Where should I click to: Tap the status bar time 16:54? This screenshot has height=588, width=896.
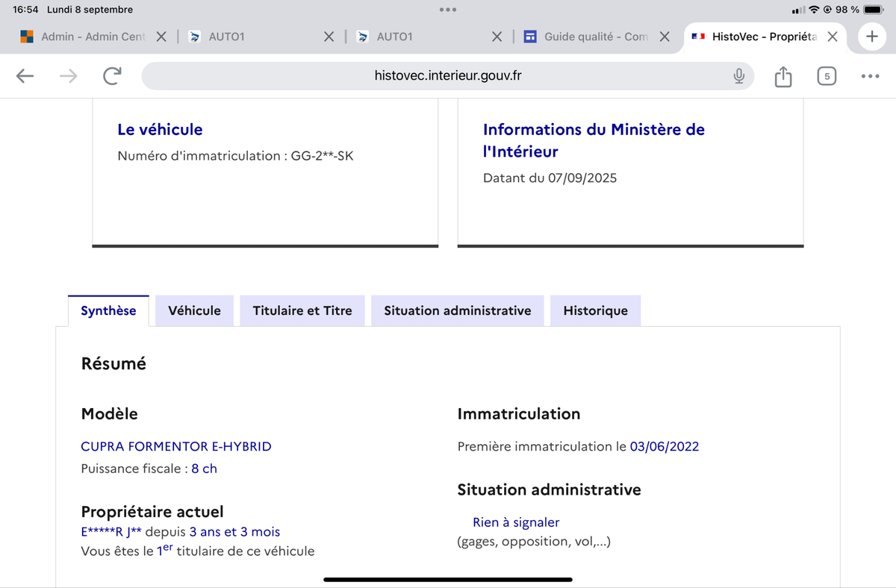point(25,10)
